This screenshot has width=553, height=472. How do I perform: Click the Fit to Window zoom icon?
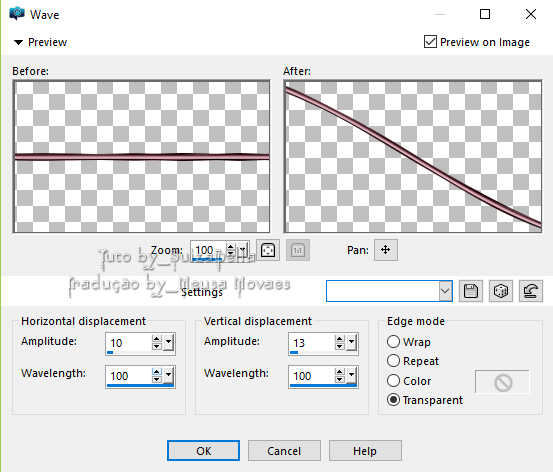(x=268, y=250)
